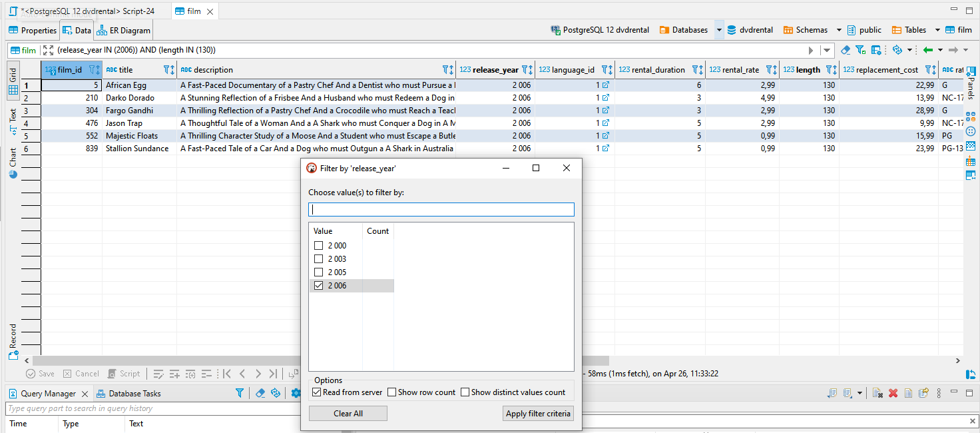This screenshot has height=433, width=980.
Task: Click the Apply filter criteria button
Action: pos(538,413)
